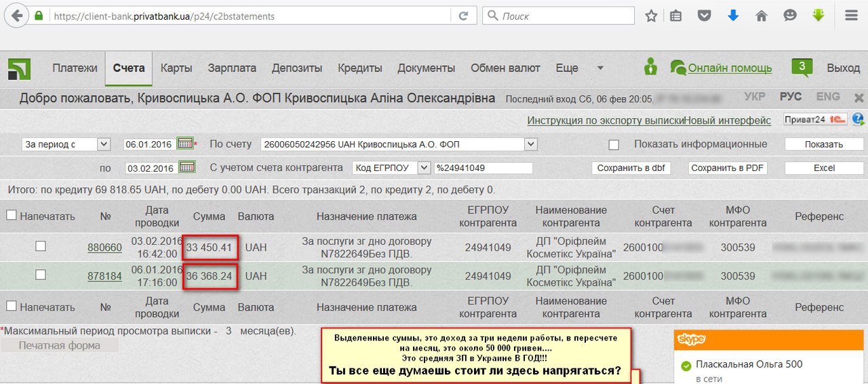This screenshot has width=868, height=384.
Task: Enable 'Показать информационные' checkbox
Action: pos(614,145)
